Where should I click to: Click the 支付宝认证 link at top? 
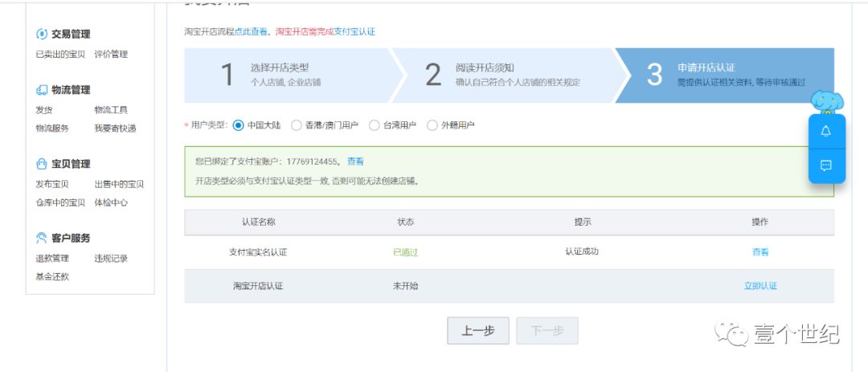click(354, 32)
